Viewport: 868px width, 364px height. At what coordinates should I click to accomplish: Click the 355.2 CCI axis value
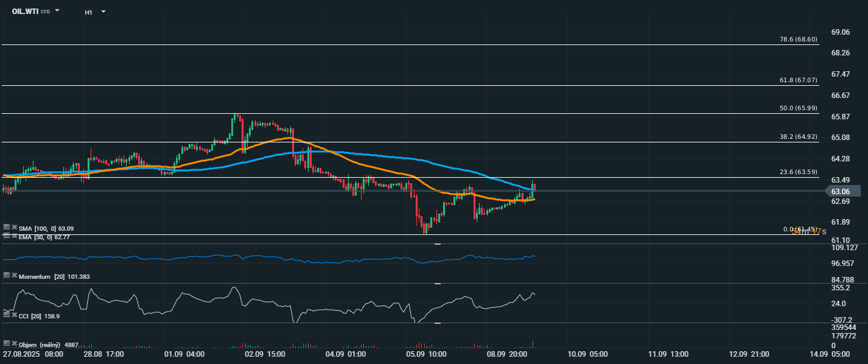point(841,288)
